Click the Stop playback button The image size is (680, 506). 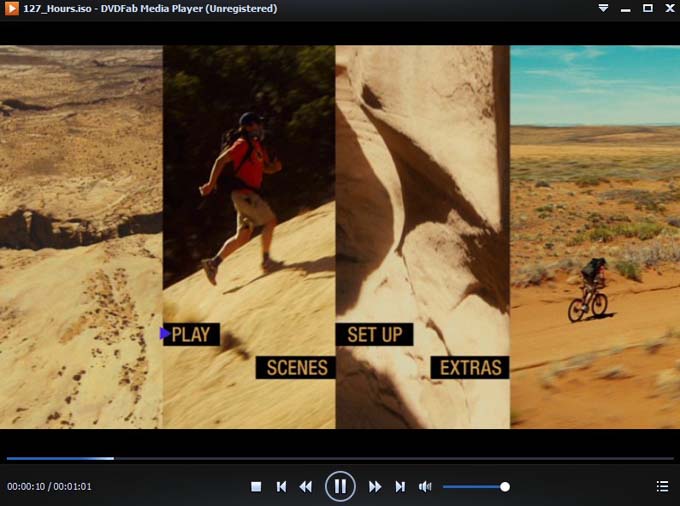tap(256, 486)
